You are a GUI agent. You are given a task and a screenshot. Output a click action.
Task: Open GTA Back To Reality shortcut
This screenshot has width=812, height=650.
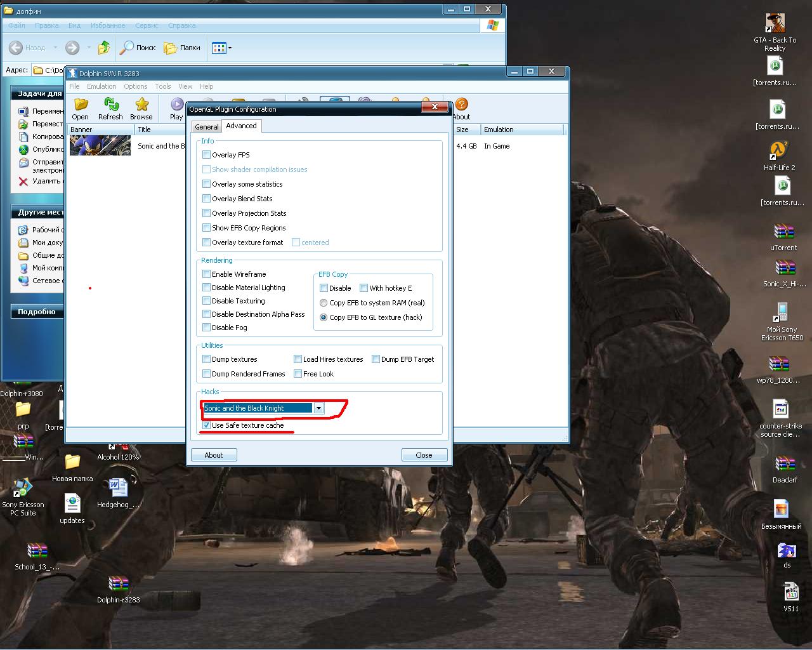[775, 25]
